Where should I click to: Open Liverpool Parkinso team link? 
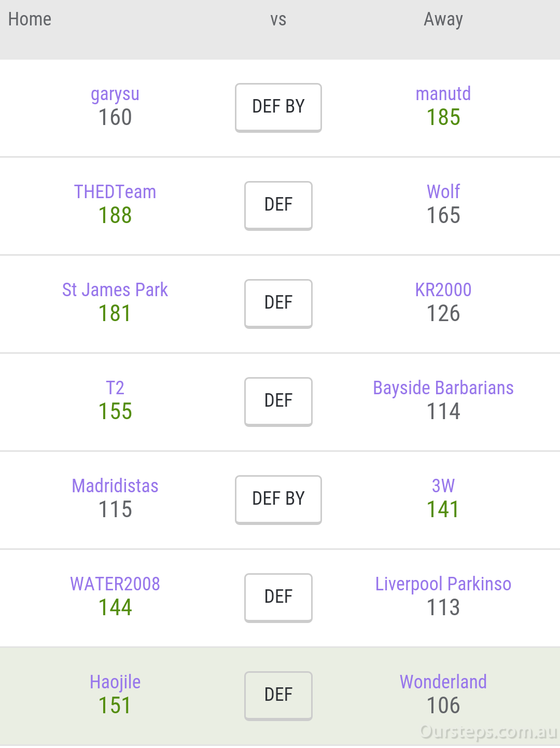click(x=443, y=585)
